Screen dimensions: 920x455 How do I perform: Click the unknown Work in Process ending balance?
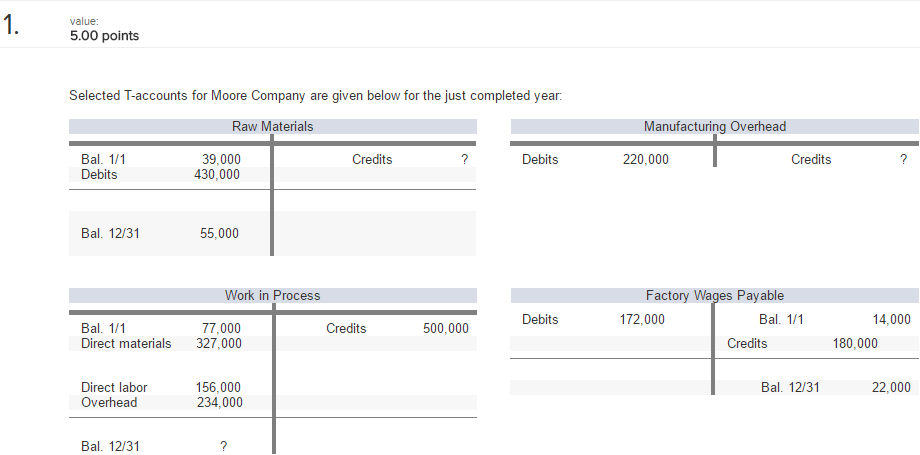[x=223, y=447]
